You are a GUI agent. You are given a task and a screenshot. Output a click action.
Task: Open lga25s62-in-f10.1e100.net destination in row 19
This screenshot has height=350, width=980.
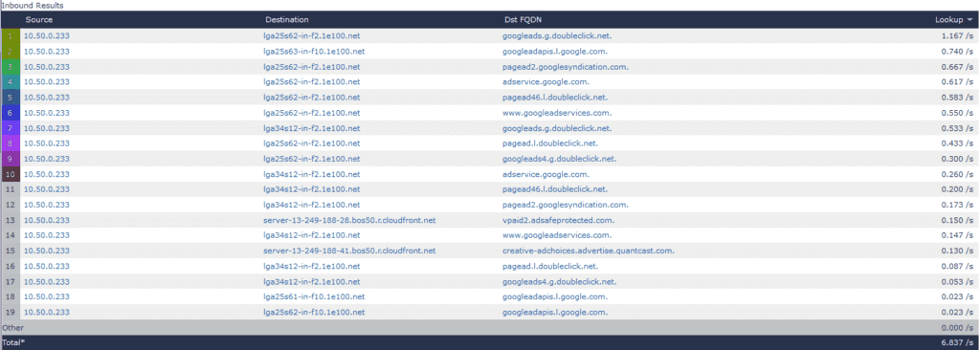pyautogui.click(x=314, y=313)
